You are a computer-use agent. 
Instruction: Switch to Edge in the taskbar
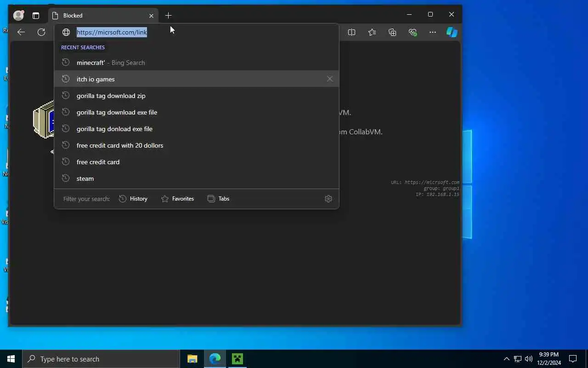[215, 359]
